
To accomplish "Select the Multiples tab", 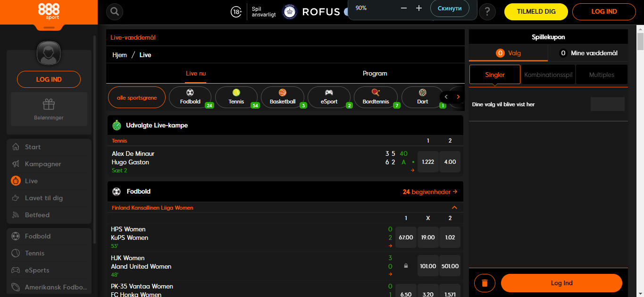I will tap(602, 75).
